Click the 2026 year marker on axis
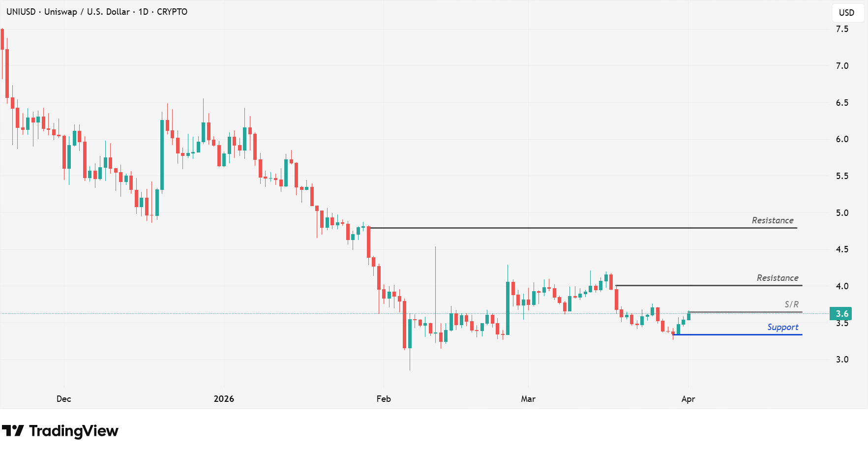Screen dimensions: 868x453 (224, 399)
